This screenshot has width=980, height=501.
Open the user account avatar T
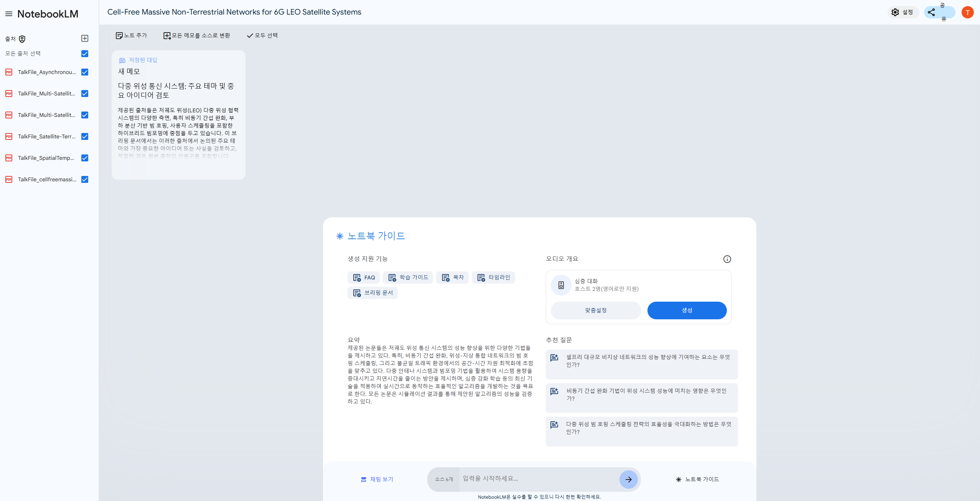967,12
